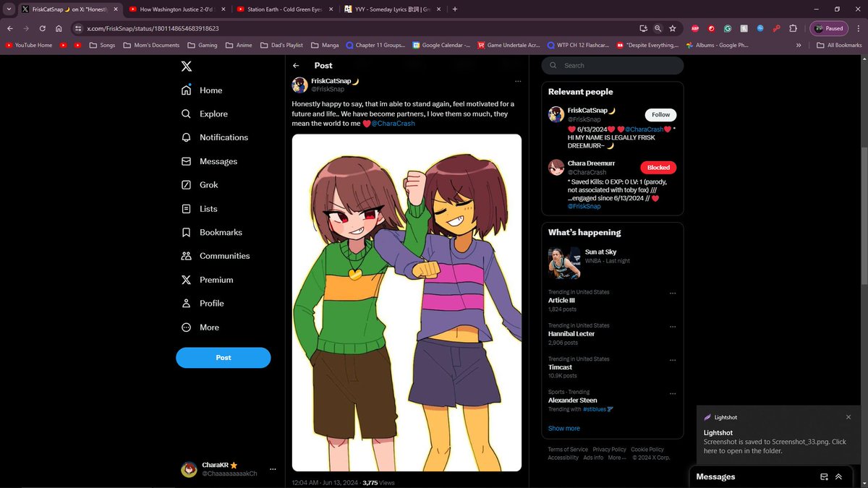Open FriskCatSnap's avatar on the post
The height and width of the screenshot is (488, 868).
click(x=299, y=85)
